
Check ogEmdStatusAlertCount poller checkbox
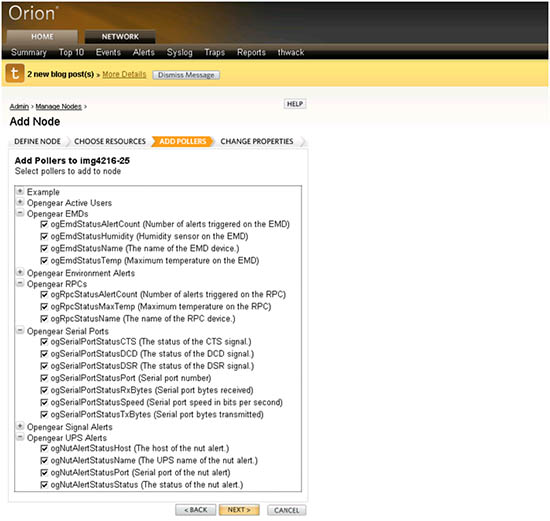tap(44, 224)
